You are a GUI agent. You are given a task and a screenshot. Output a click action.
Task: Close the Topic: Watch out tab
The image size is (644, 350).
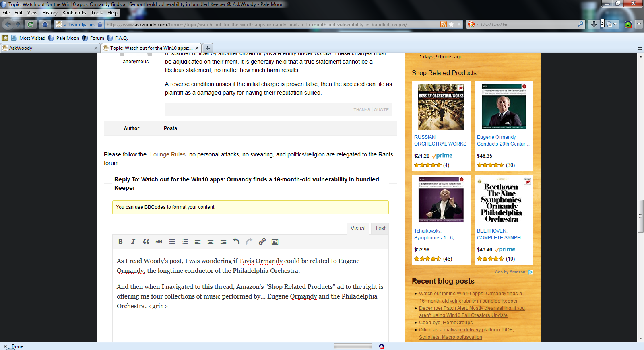coord(197,48)
